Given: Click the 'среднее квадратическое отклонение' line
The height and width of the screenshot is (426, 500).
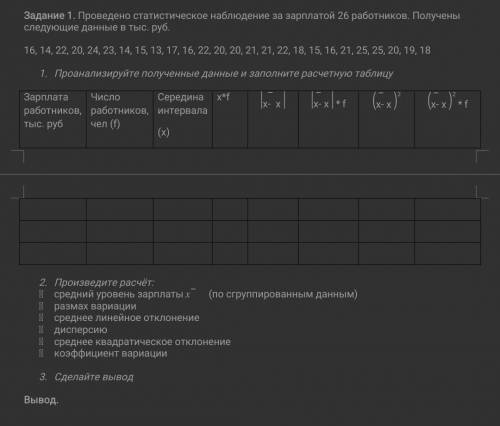Looking at the screenshot, I should click(x=142, y=342).
